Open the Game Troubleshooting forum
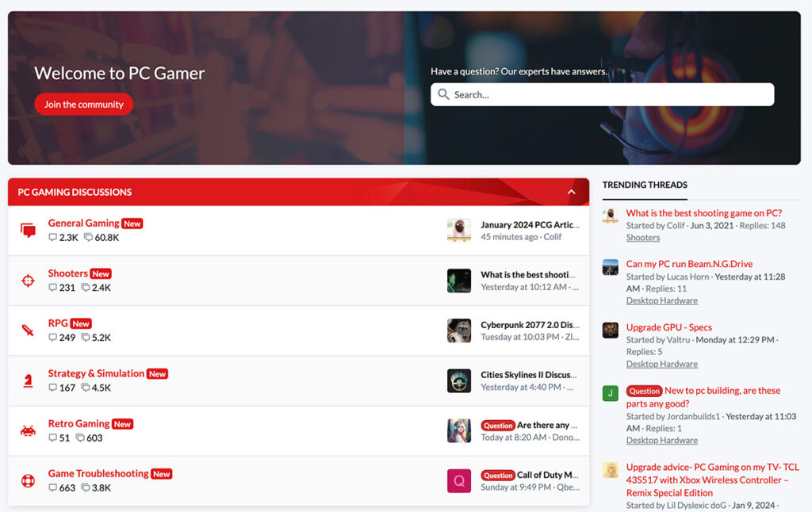Viewport: 812px width, 512px height. [x=98, y=473]
